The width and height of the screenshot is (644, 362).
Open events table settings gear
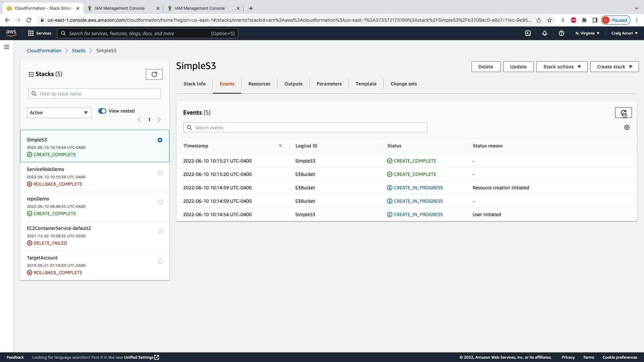coord(627,127)
